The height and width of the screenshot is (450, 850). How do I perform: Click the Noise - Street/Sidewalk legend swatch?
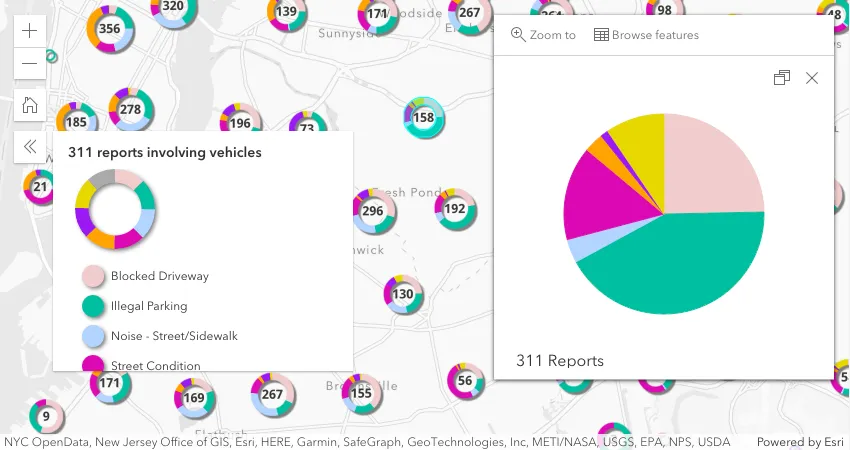93,336
